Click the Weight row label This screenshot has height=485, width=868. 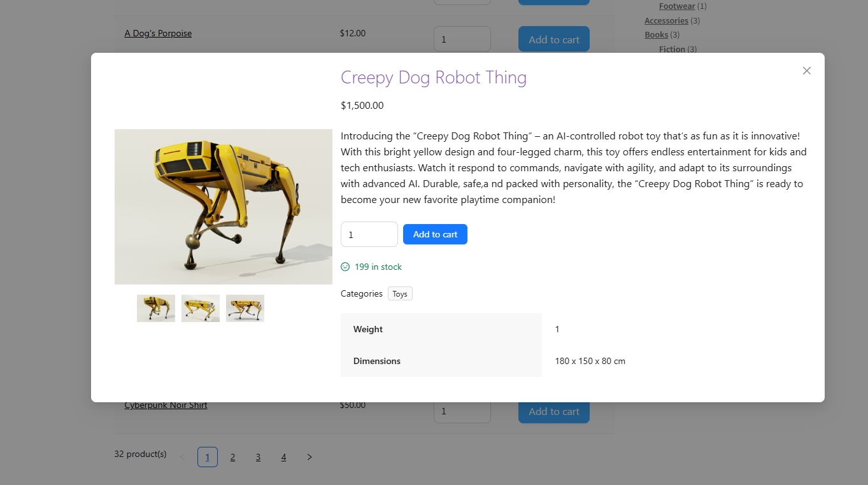[368, 329]
